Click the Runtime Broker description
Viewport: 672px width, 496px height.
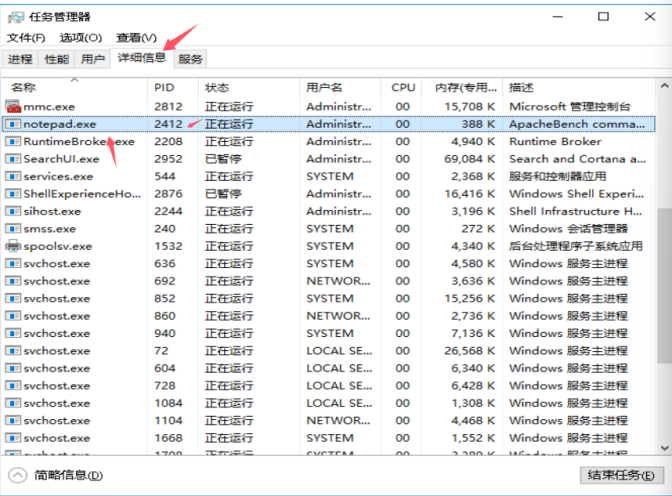click(x=555, y=141)
